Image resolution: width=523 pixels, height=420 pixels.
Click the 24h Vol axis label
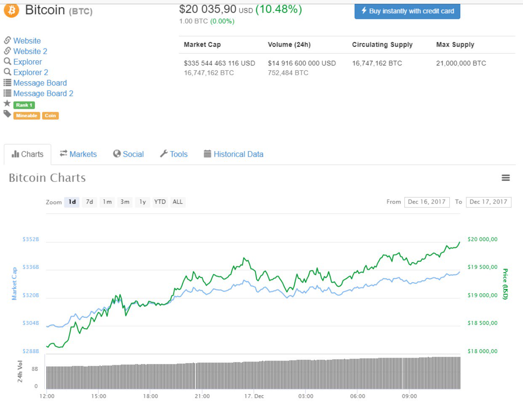coord(20,371)
